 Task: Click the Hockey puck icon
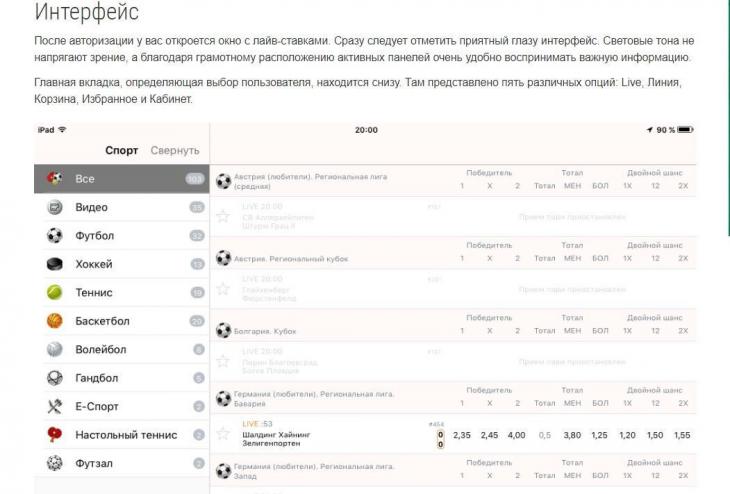tap(54, 265)
